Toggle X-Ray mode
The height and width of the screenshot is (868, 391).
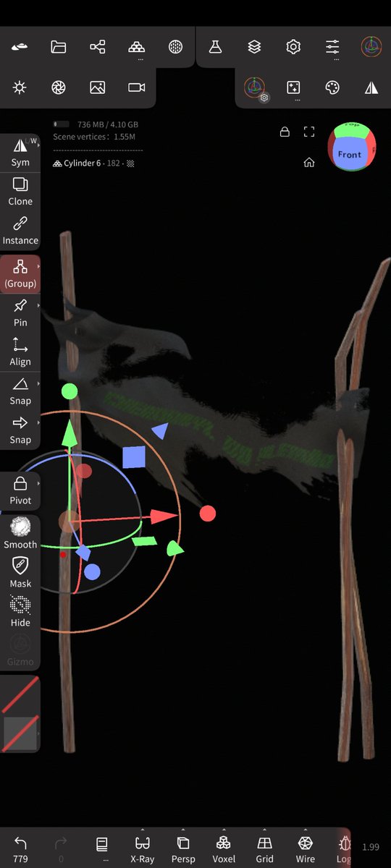pyautogui.click(x=143, y=848)
